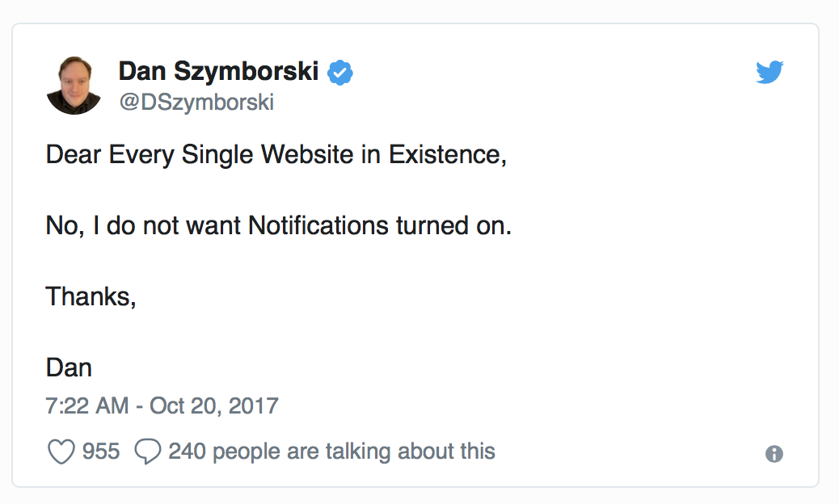The height and width of the screenshot is (504, 839).
Task: Click the display name Dan Szymborski
Action: click(x=218, y=72)
